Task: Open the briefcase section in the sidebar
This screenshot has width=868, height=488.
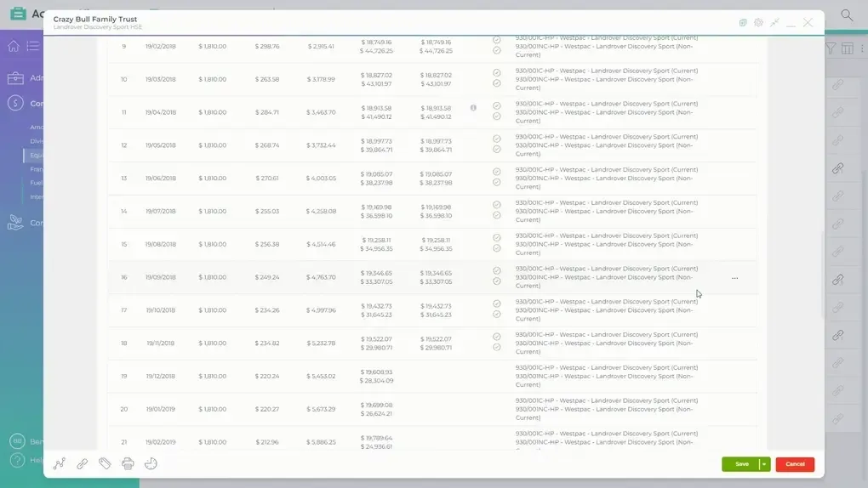Action: click(15, 78)
